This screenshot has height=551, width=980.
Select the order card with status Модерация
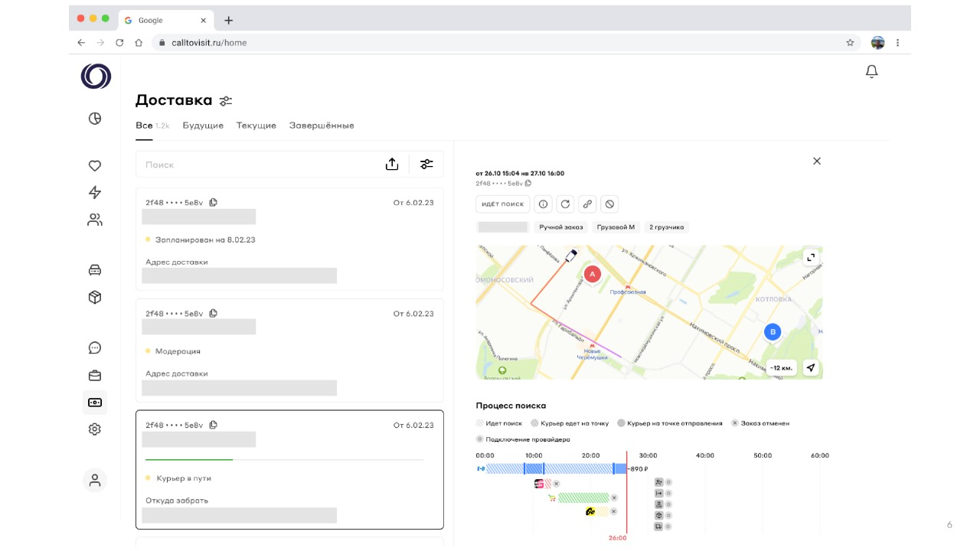click(289, 350)
